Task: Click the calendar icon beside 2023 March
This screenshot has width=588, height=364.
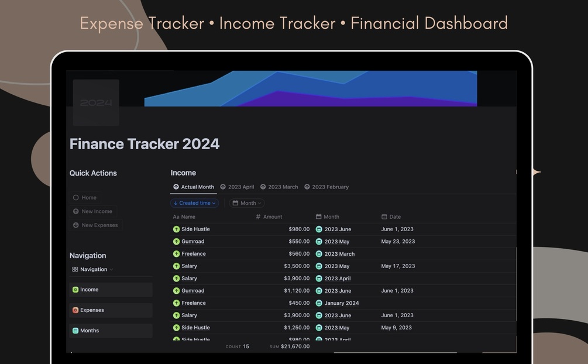Action: 319,254
